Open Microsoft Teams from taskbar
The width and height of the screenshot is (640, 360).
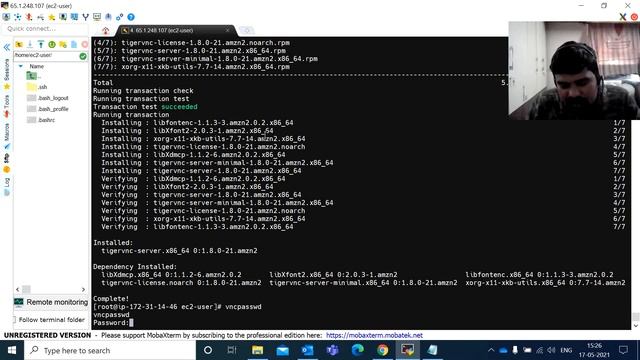click(332, 350)
